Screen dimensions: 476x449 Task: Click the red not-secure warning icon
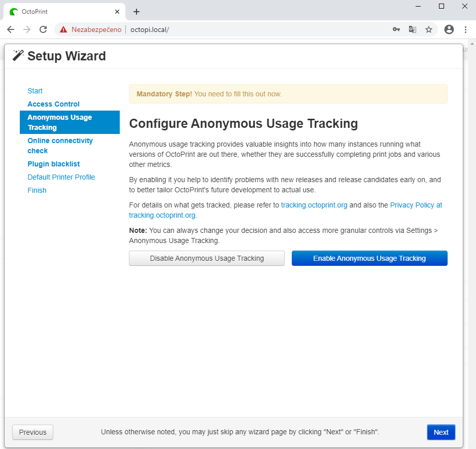[63, 29]
